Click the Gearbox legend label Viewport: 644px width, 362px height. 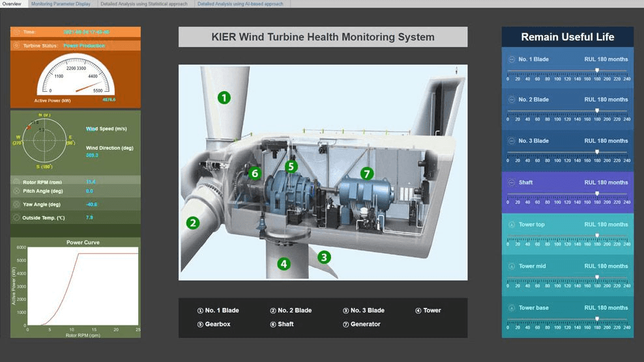[217, 324]
